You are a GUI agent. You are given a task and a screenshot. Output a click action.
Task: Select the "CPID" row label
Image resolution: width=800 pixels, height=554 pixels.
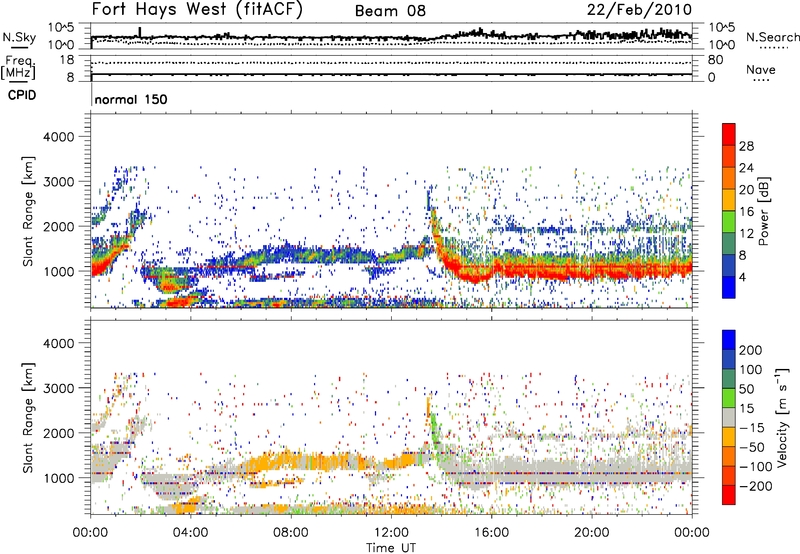[x=22, y=95]
